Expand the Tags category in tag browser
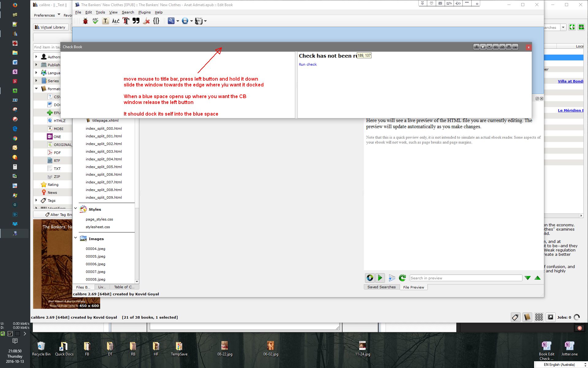The height and width of the screenshot is (368, 588). (36, 200)
